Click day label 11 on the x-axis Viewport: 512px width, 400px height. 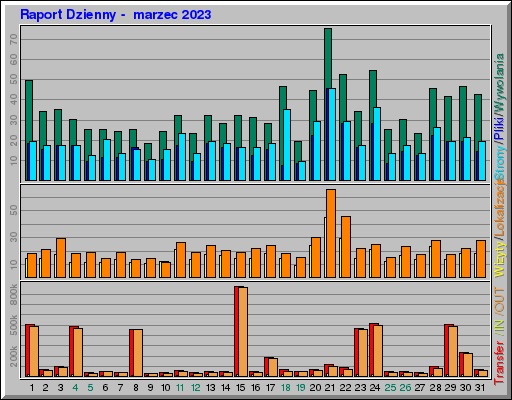pos(180,388)
